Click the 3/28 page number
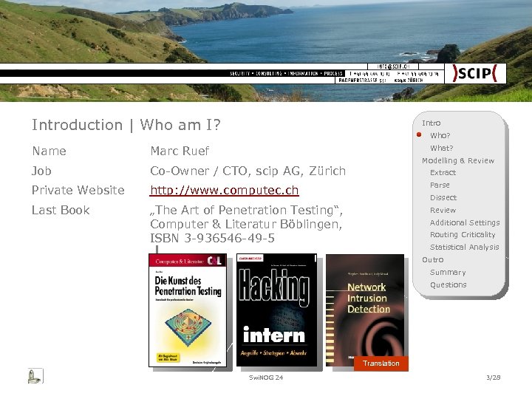 coord(494,378)
